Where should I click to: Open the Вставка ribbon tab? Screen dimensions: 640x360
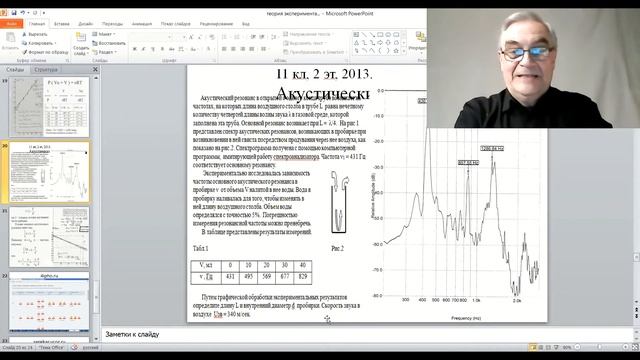(x=62, y=24)
